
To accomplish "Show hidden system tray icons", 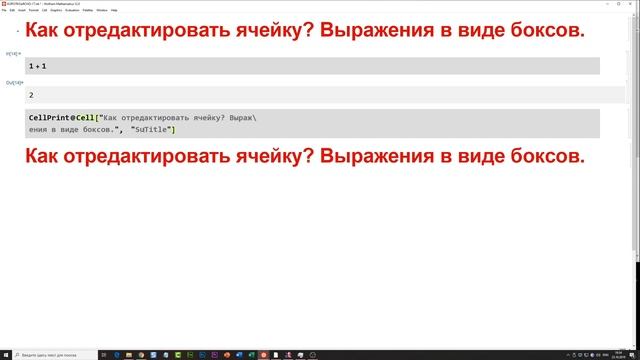I will [568, 355].
